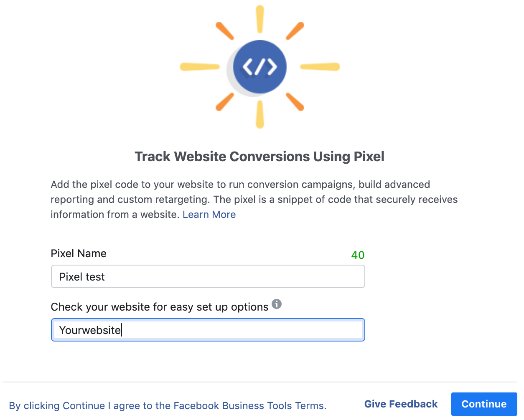This screenshot has height=420, width=524.
Task: Click the Continue button
Action: [x=484, y=404]
